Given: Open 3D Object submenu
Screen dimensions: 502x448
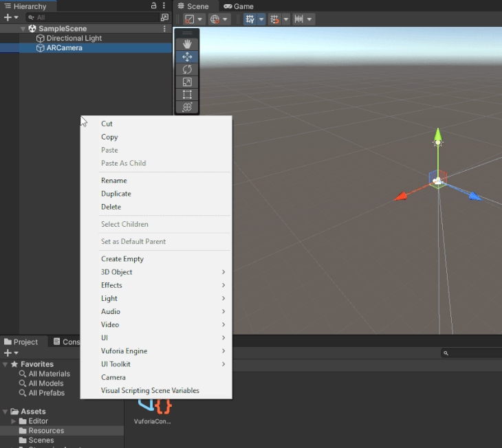Looking at the screenshot, I should [156, 272].
